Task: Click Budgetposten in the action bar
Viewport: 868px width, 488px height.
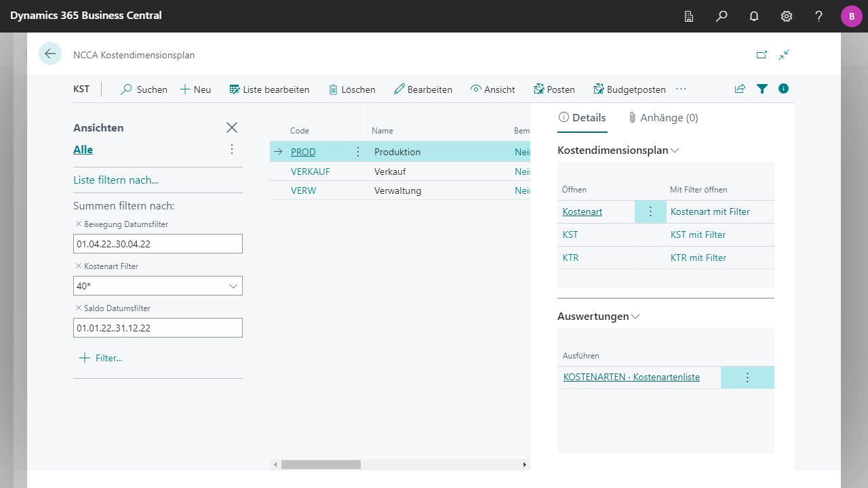Action: pyautogui.click(x=629, y=89)
